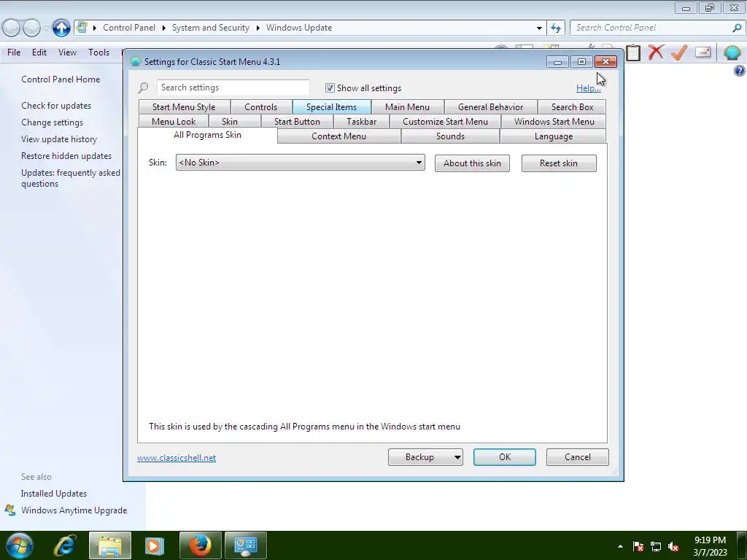
Task: Click the muted volume tray icon
Action: [x=673, y=546]
